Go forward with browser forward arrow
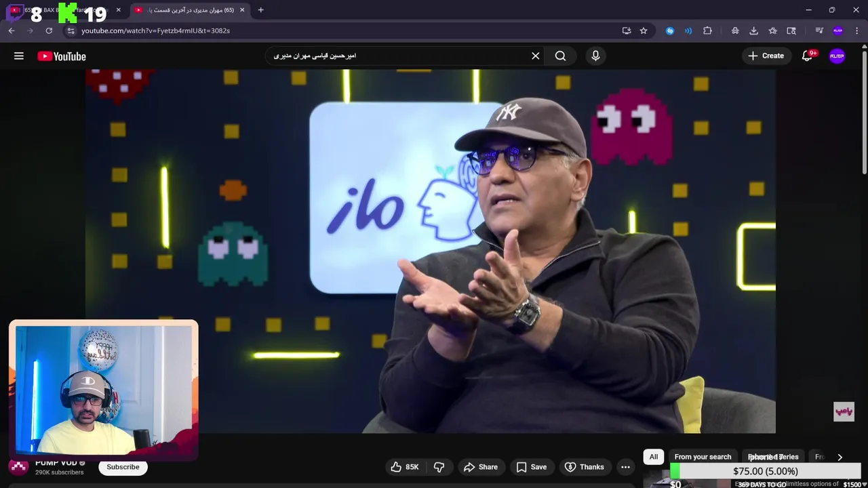868x488 pixels. tap(30, 30)
